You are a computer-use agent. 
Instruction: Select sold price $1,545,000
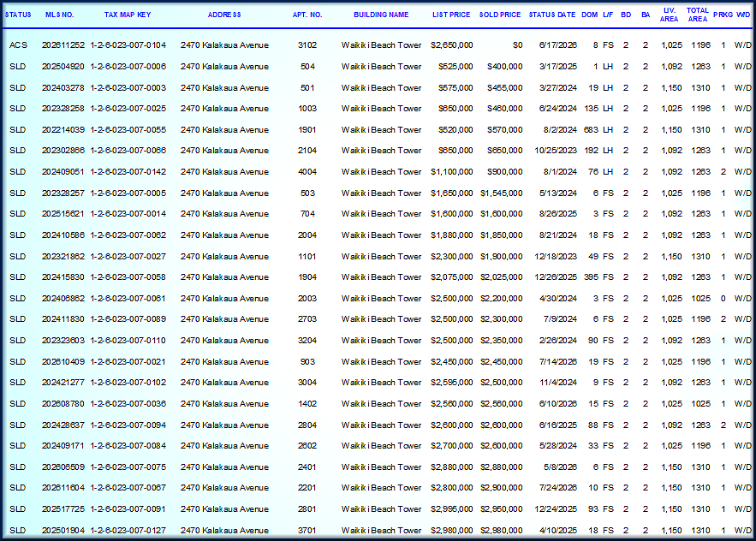coord(502,193)
